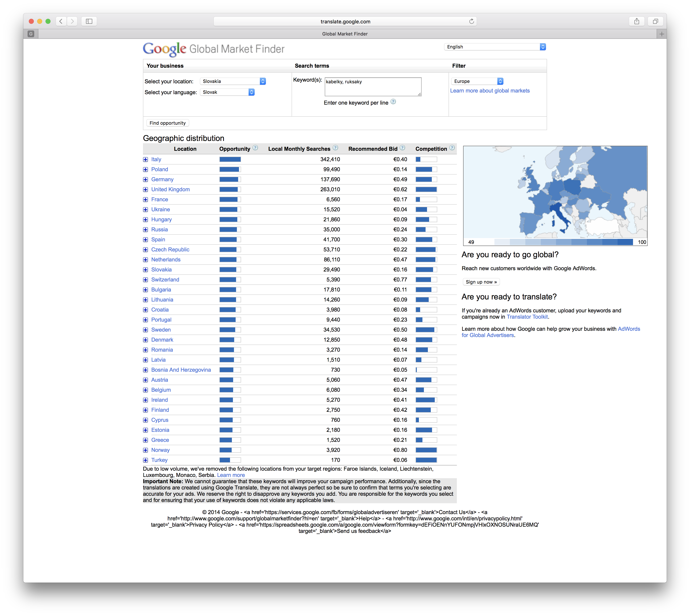Open the English interface language dropdown
The height and width of the screenshot is (616, 690).
[495, 47]
